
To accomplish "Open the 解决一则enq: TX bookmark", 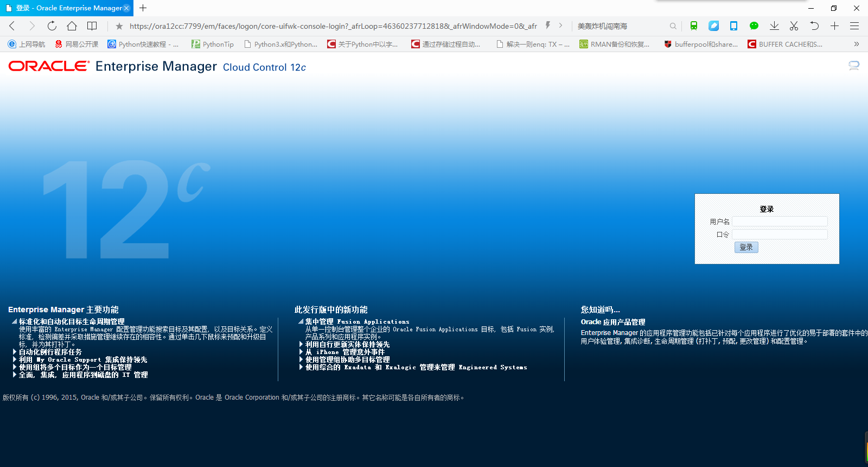I will click(533, 44).
